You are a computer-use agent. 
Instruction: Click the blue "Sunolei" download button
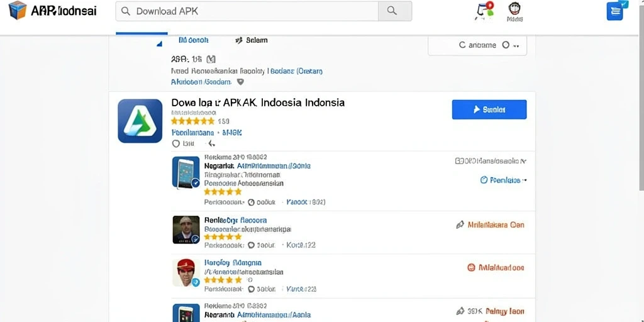click(489, 109)
